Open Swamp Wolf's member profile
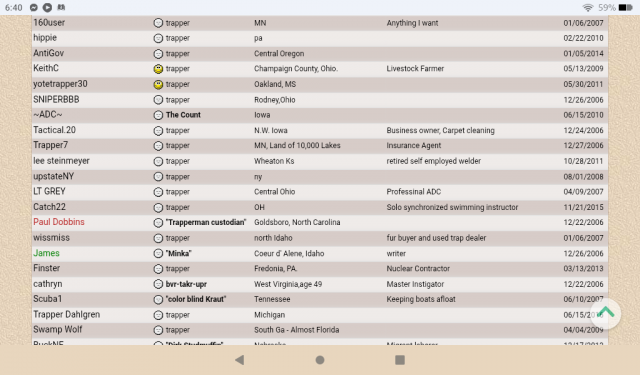This screenshot has height=375, width=640. 58,329
